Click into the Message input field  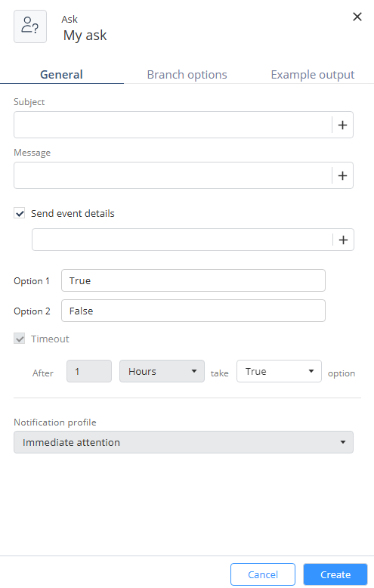(173, 175)
